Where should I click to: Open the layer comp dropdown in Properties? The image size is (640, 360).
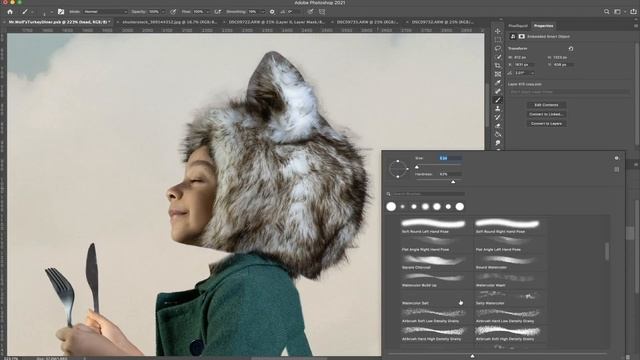pos(569,92)
